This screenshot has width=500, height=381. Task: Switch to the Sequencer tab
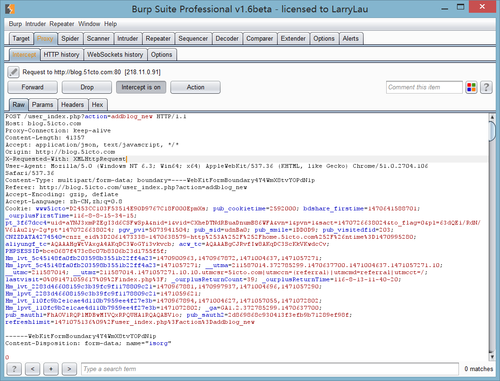coord(193,39)
